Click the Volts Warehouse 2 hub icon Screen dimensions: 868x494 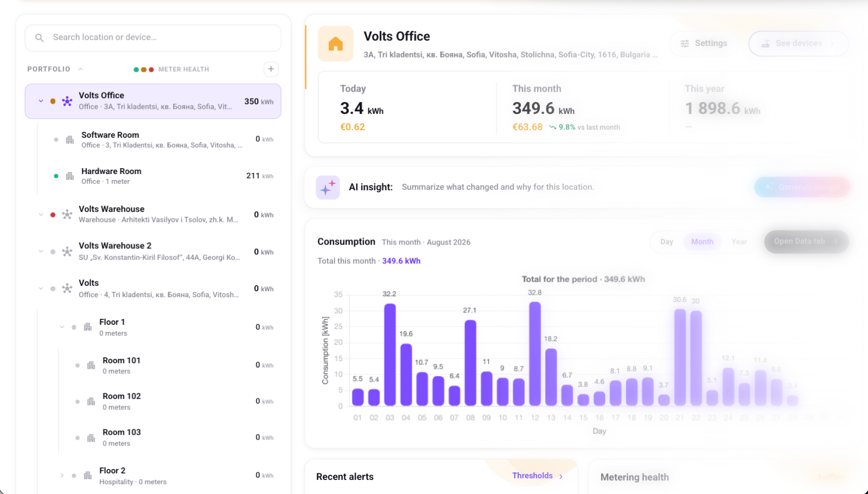pyautogui.click(x=67, y=252)
